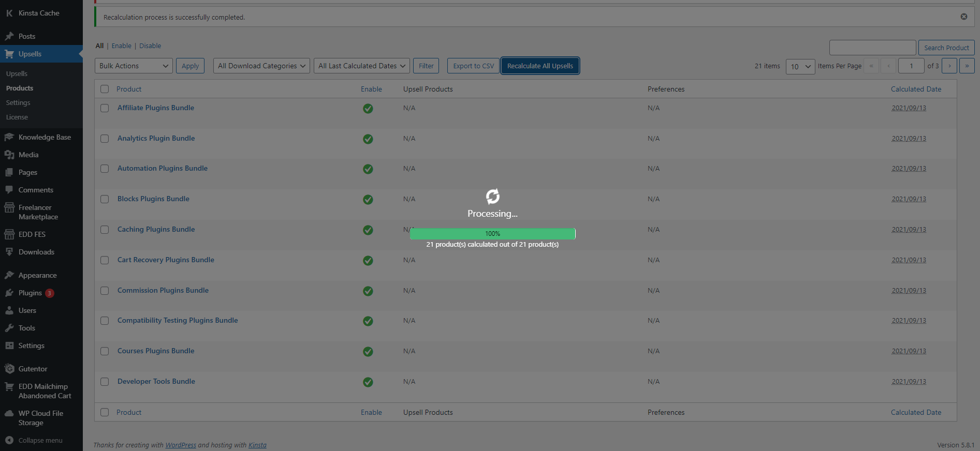Image resolution: width=980 pixels, height=451 pixels.
Task: Click the enable checkmark for Developer Tools Bundle
Action: pyautogui.click(x=368, y=382)
